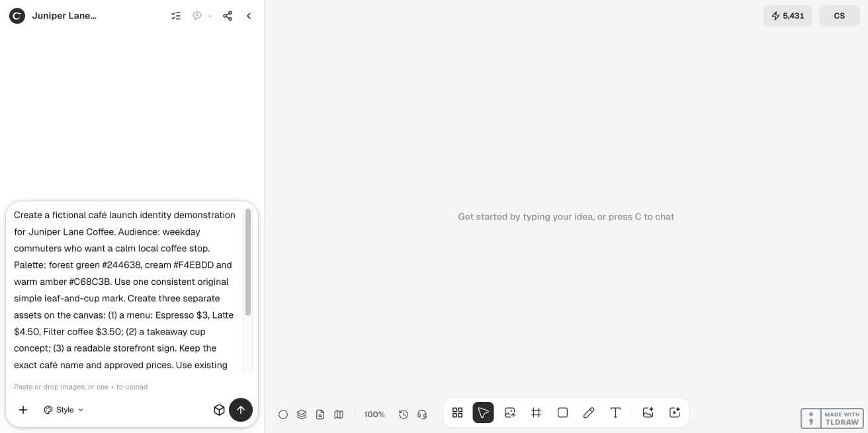Image resolution: width=868 pixels, height=433 pixels.
Task: Select the image upload tool
Action: (510, 413)
